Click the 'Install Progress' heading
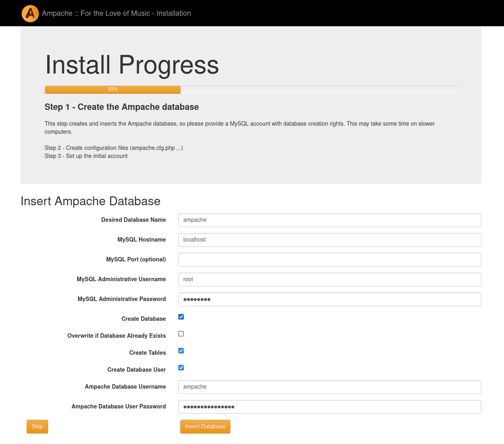This screenshot has height=444, width=504. tap(132, 65)
